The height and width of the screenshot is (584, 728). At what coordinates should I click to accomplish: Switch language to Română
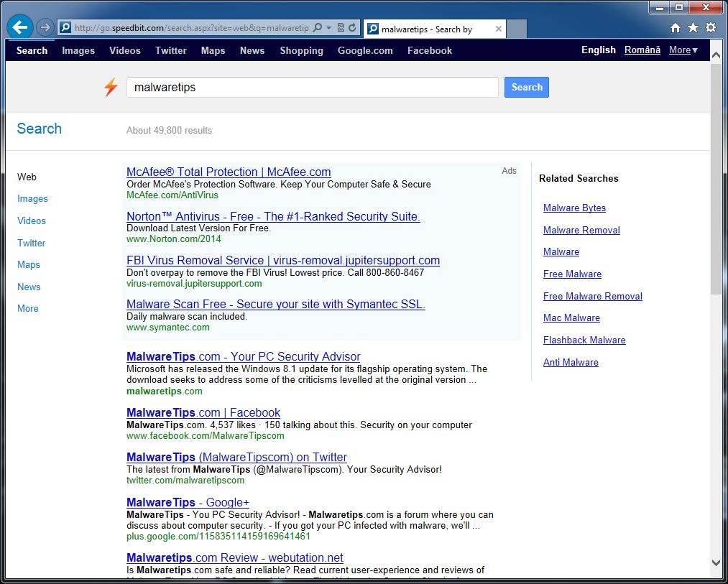(x=642, y=50)
